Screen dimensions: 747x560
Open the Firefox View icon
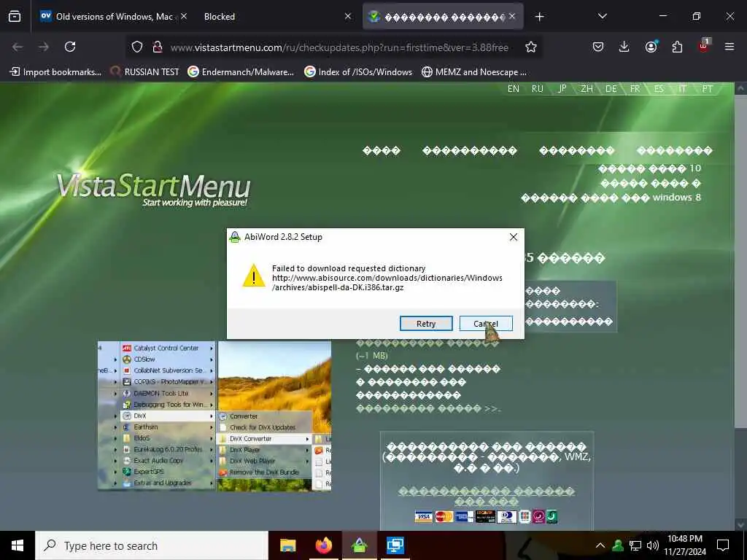[x=15, y=16]
